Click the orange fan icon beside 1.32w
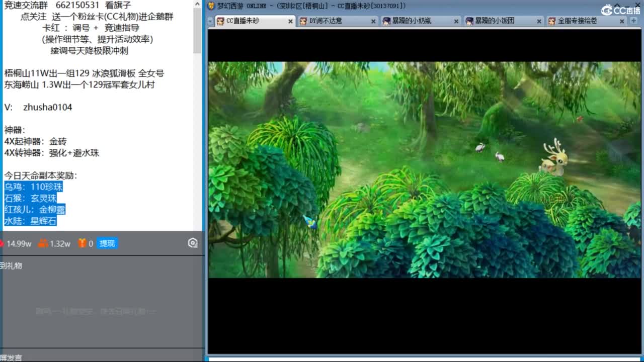Viewport: 644px width, 362px height. [43, 243]
